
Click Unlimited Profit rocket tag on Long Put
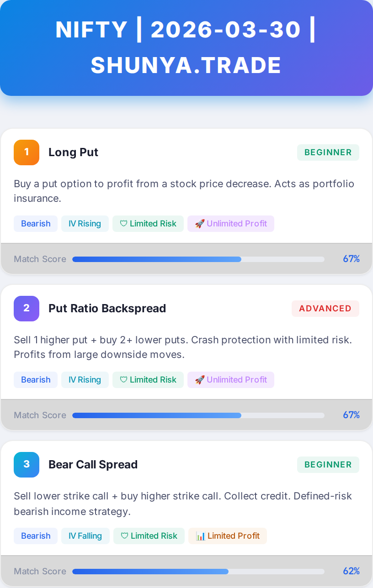[x=231, y=224]
